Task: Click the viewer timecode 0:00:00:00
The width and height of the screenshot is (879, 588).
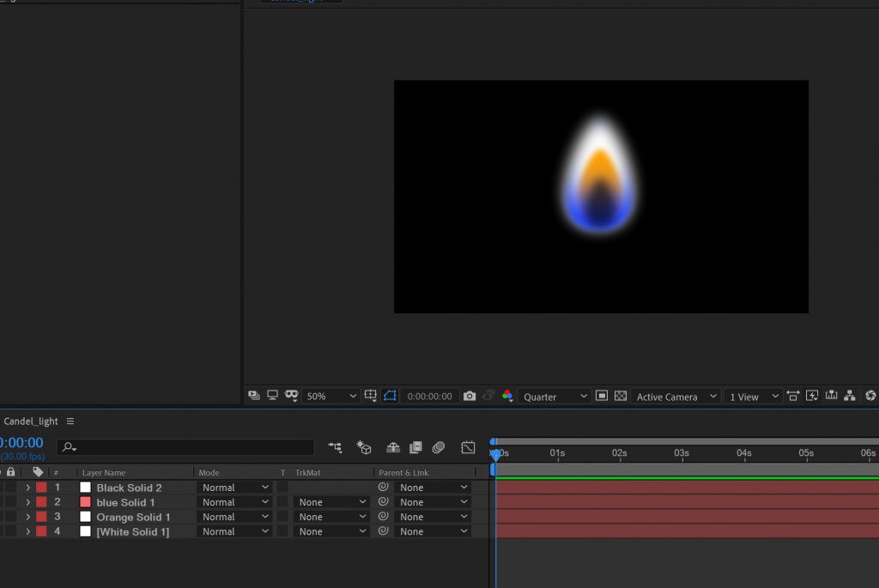Action: [429, 397]
